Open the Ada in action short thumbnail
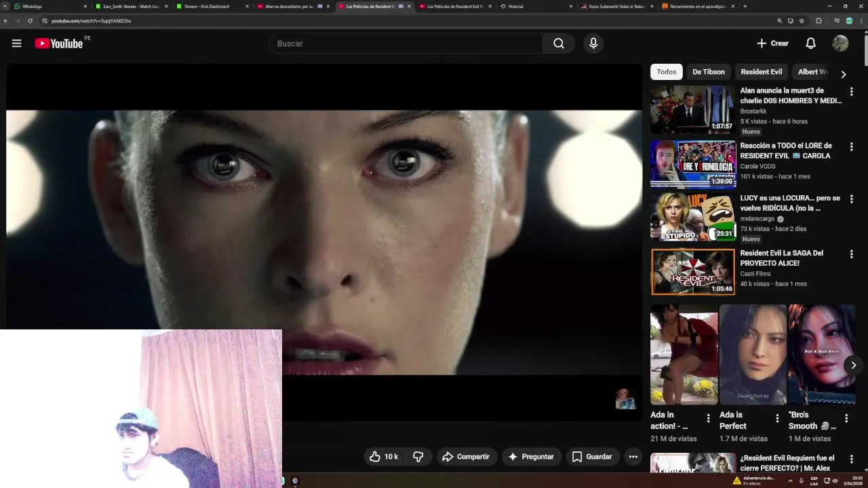 [684, 354]
